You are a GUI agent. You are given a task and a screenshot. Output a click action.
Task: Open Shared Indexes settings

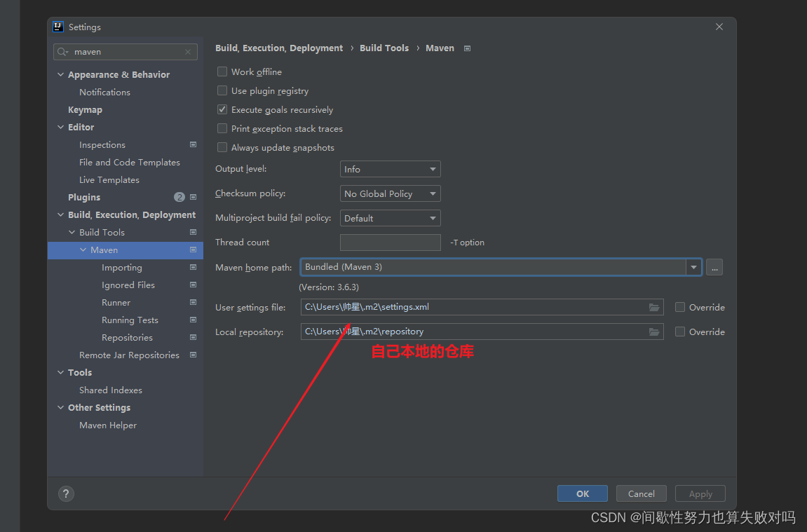(x=111, y=390)
